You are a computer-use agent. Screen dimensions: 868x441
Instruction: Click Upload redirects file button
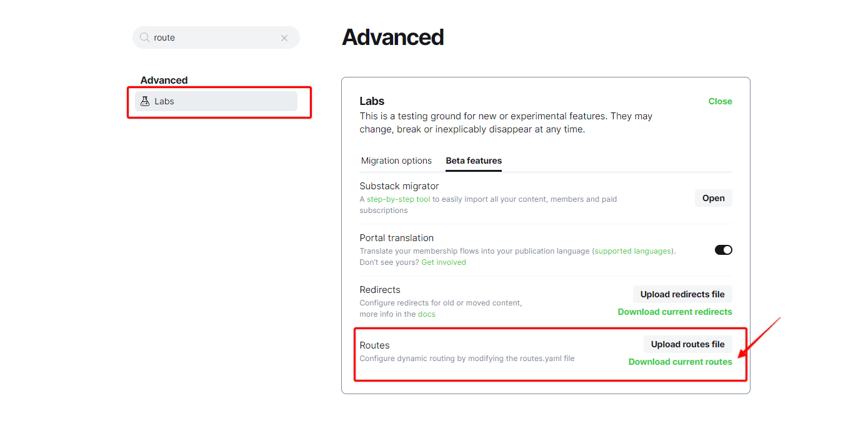tap(682, 294)
